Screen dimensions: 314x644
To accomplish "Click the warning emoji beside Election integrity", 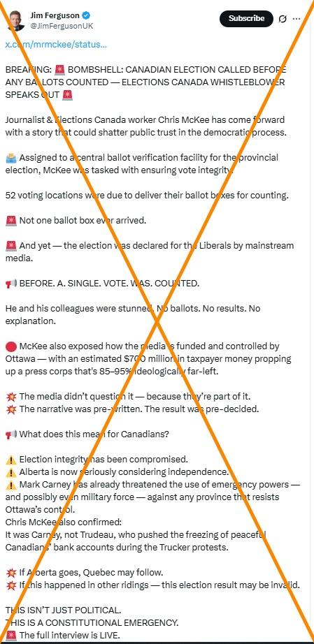I will (x=11, y=459).
